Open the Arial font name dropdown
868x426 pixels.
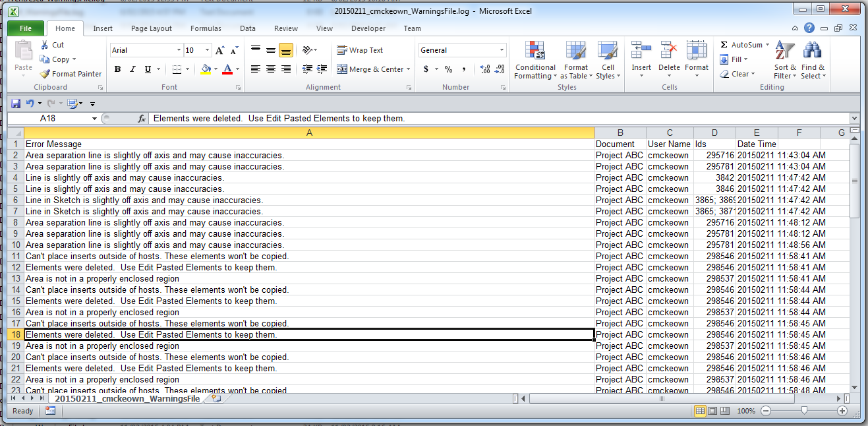pos(179,51)
